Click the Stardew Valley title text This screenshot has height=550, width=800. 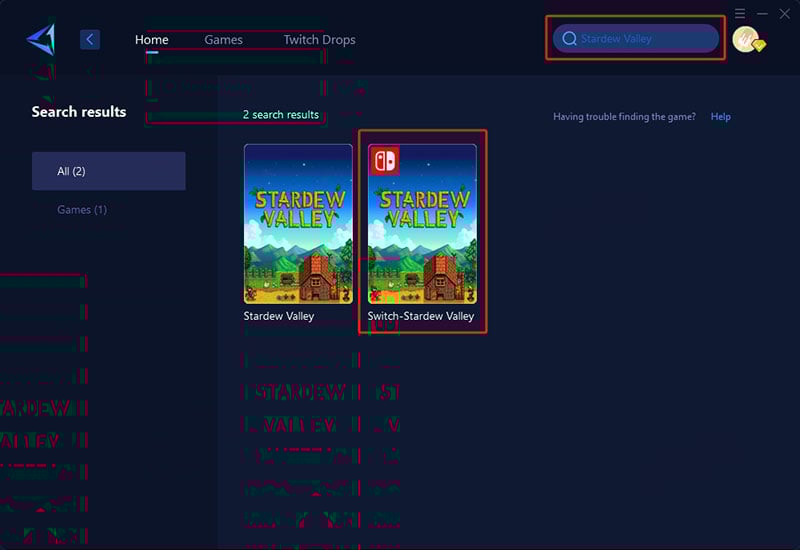279,316
